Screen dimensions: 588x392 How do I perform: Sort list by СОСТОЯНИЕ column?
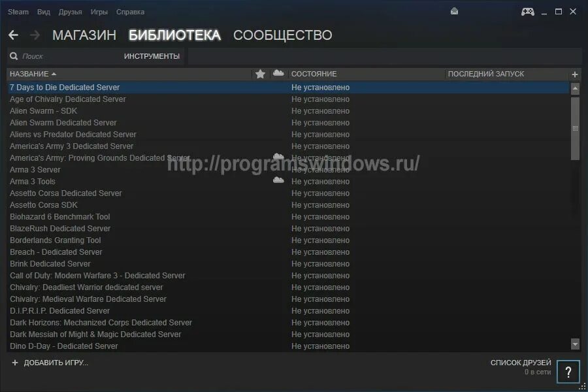coord(314,74)
